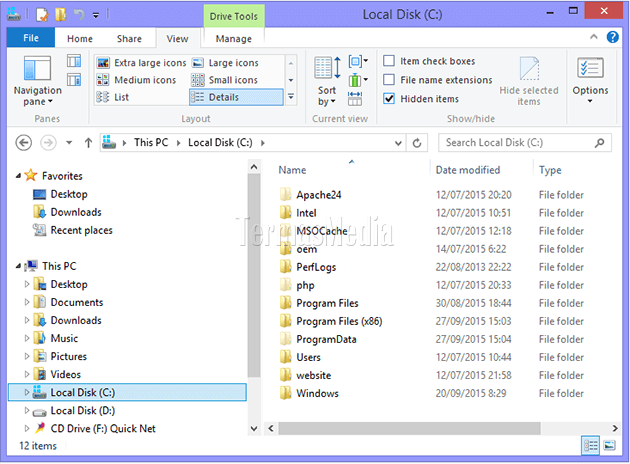Open the Sort by menu

[327, 81]
